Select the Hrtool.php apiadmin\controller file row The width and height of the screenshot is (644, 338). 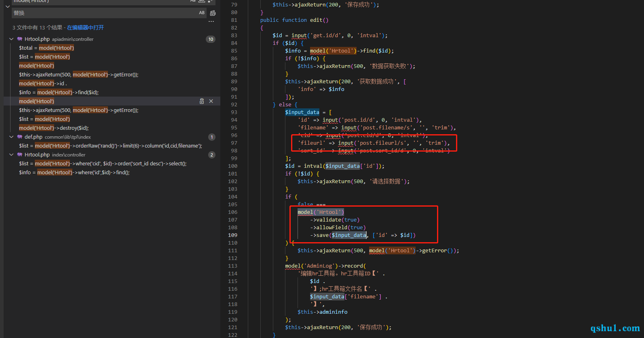pyautogui.click(x=112, y=39)
